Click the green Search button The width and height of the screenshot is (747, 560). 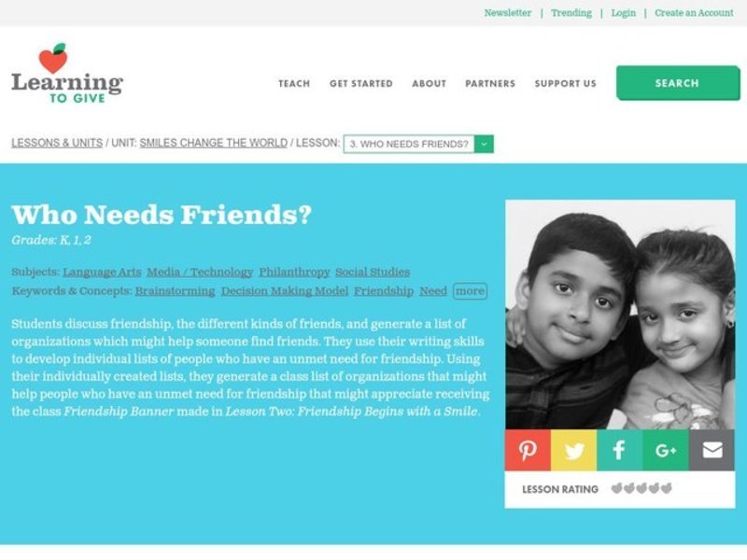[678, 83]
